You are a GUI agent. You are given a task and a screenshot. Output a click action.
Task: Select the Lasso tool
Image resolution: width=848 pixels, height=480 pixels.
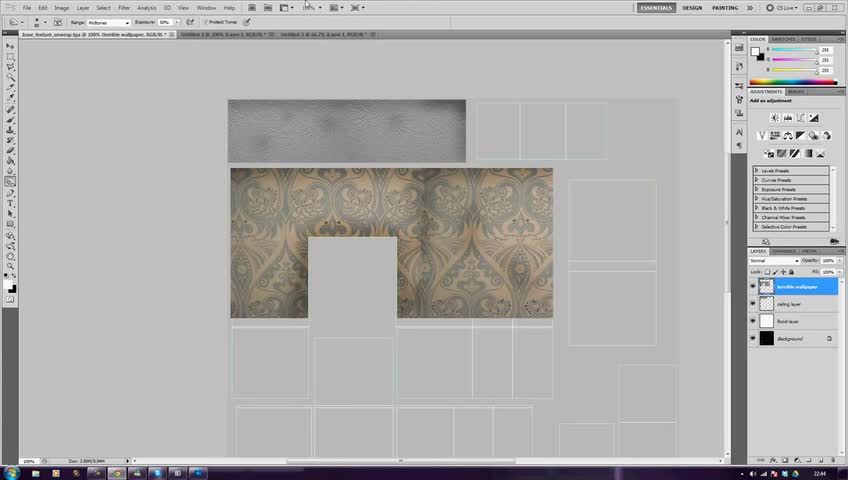(10, 67)
